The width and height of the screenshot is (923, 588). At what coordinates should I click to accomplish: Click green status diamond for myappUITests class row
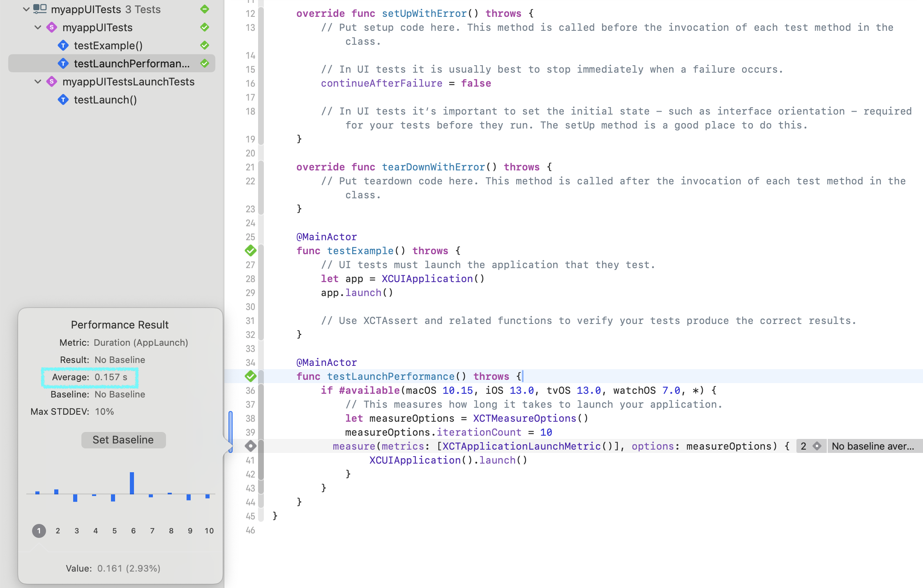(205, 28)
